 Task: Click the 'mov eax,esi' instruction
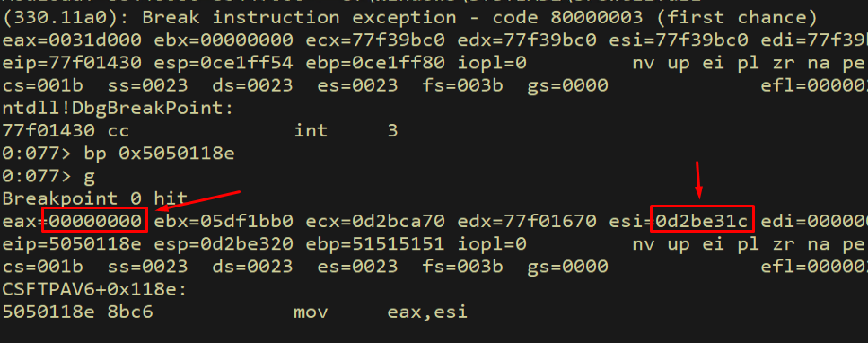(x=381, y=312)
